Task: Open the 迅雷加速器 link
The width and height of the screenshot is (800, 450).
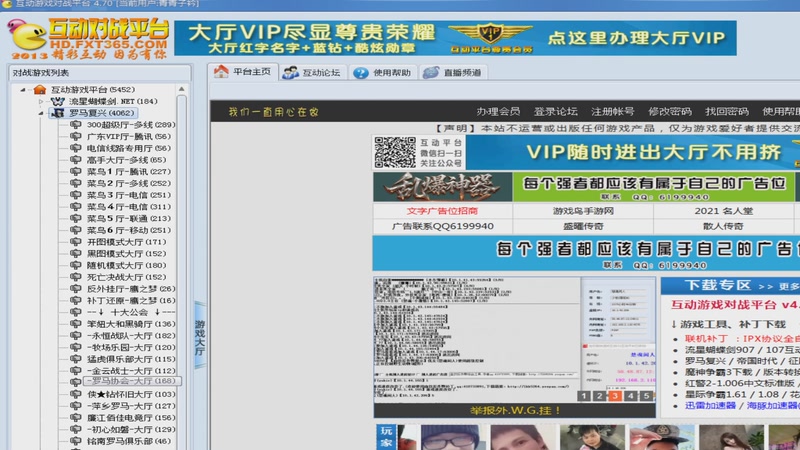Action: point(710,406)
